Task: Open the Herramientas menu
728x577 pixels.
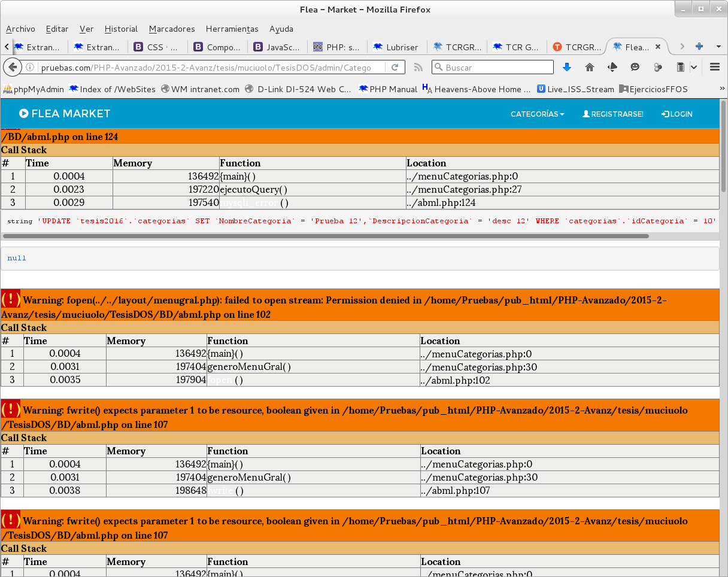Action: pyautogui.click(x=232, y=29)
